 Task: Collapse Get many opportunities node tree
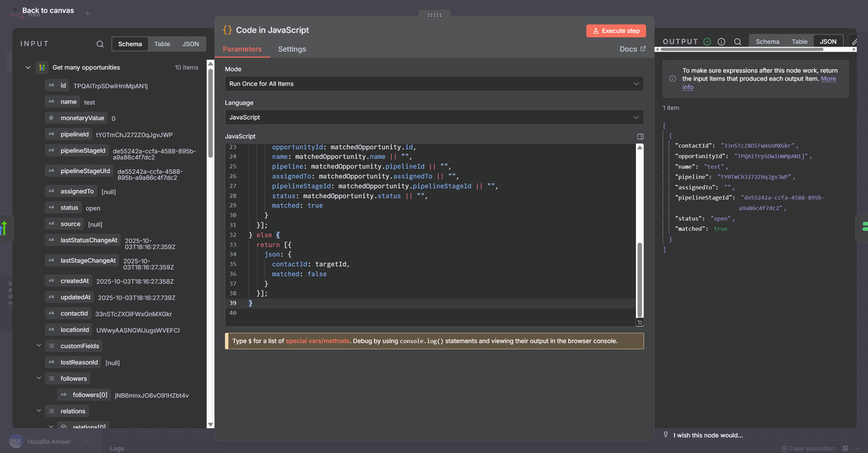tap(28, 68)
